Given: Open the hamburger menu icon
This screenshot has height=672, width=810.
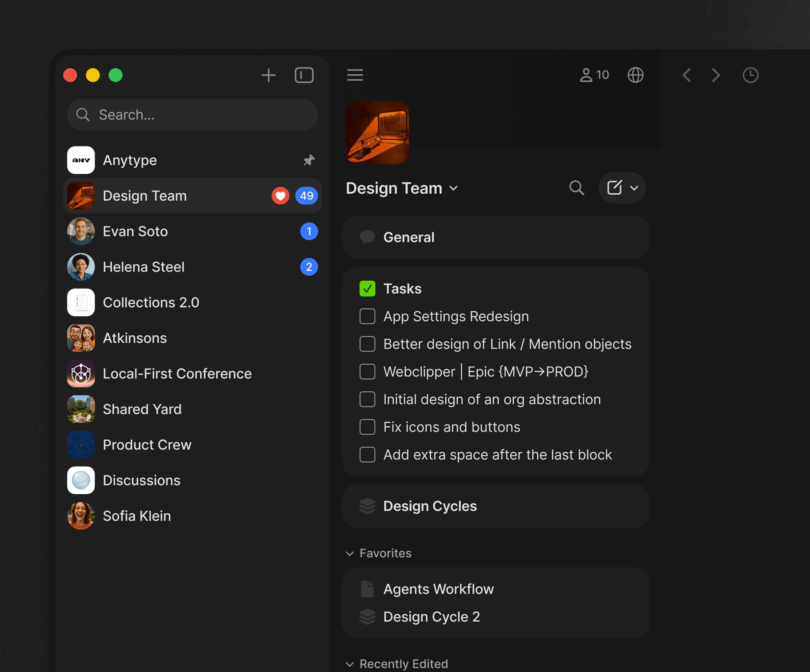Looking at the screenshot, I should (x=355, y=75).
